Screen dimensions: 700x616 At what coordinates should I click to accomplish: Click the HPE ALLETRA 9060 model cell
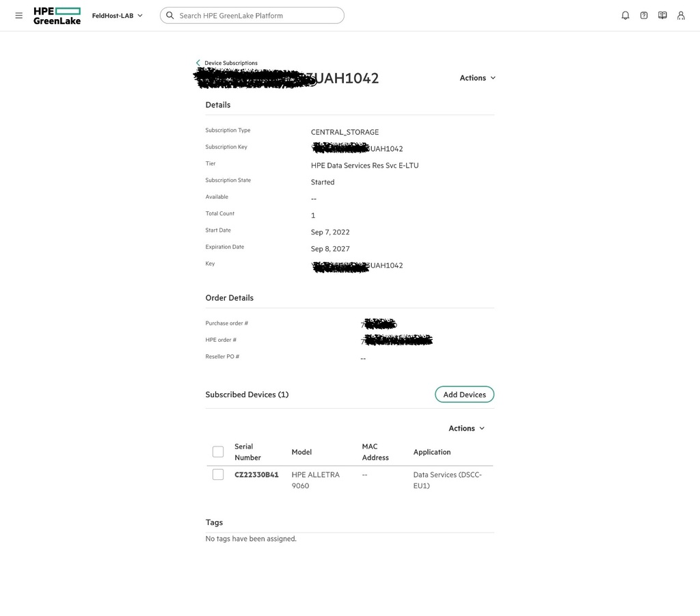pyautogui.click(x=316, y=480)
